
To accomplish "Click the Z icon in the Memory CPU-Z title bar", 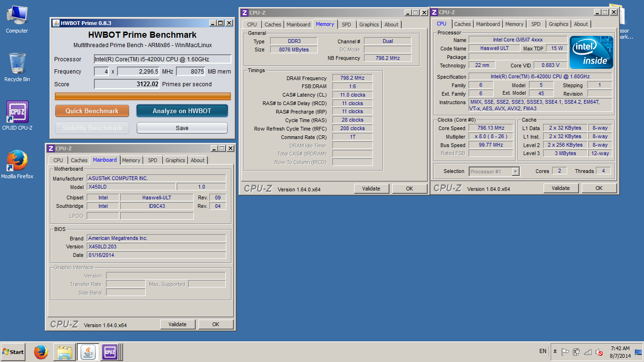I will tap(244, 13).
